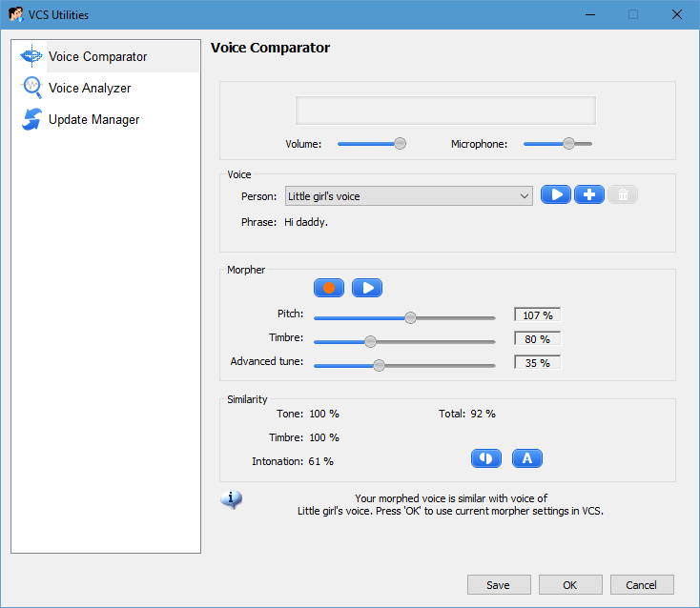Click the Cancel button
This screenshot has width=700, height=608.
click(x=641, y=585)
